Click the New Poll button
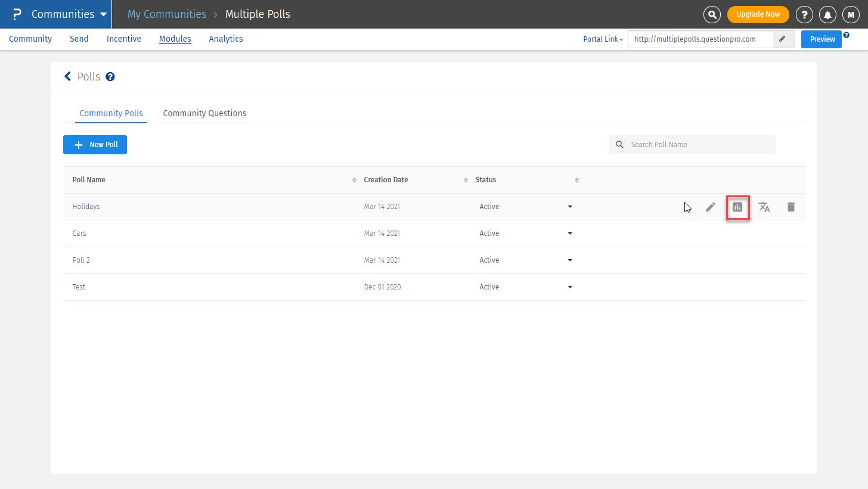 [x=95, y=145]
